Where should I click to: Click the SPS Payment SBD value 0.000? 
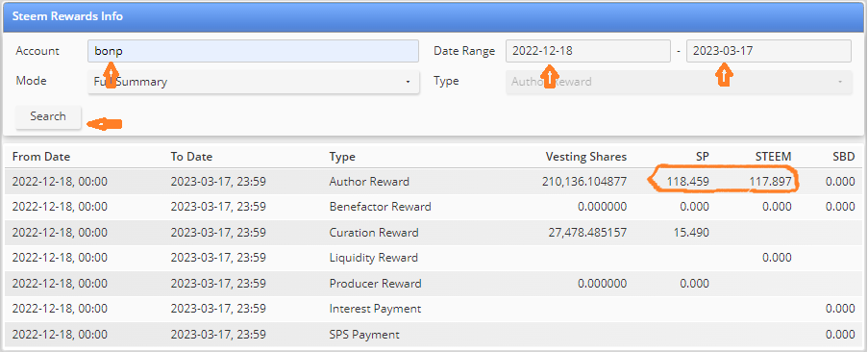coord(840,335)
